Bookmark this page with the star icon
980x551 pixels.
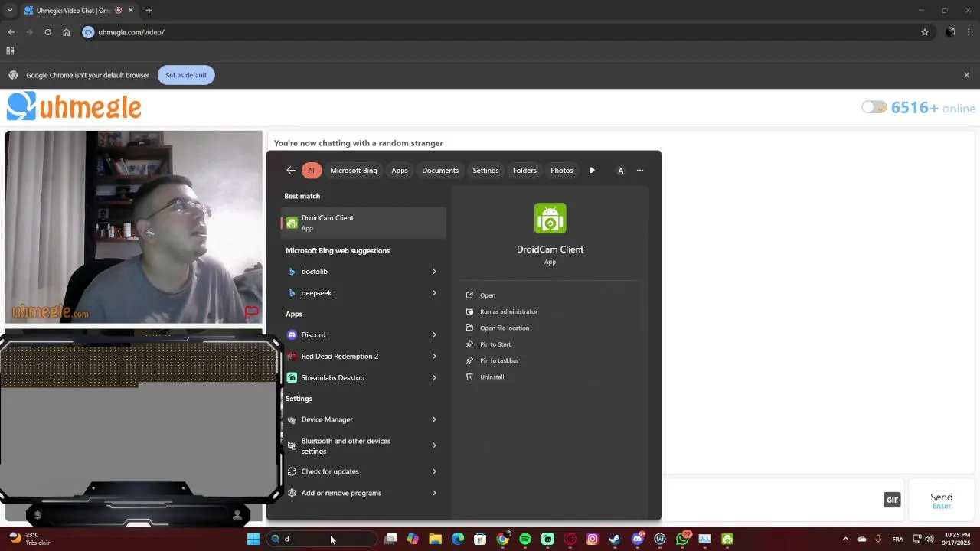[x=925, y=32]
